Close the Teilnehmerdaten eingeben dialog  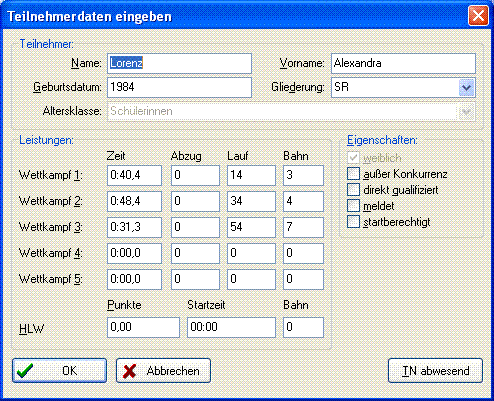click(x=478, y=16)
